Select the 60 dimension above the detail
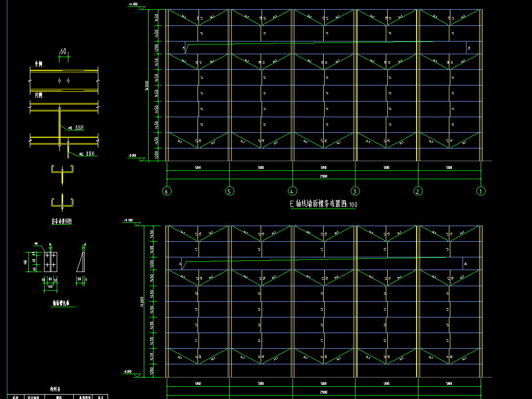 63,51
